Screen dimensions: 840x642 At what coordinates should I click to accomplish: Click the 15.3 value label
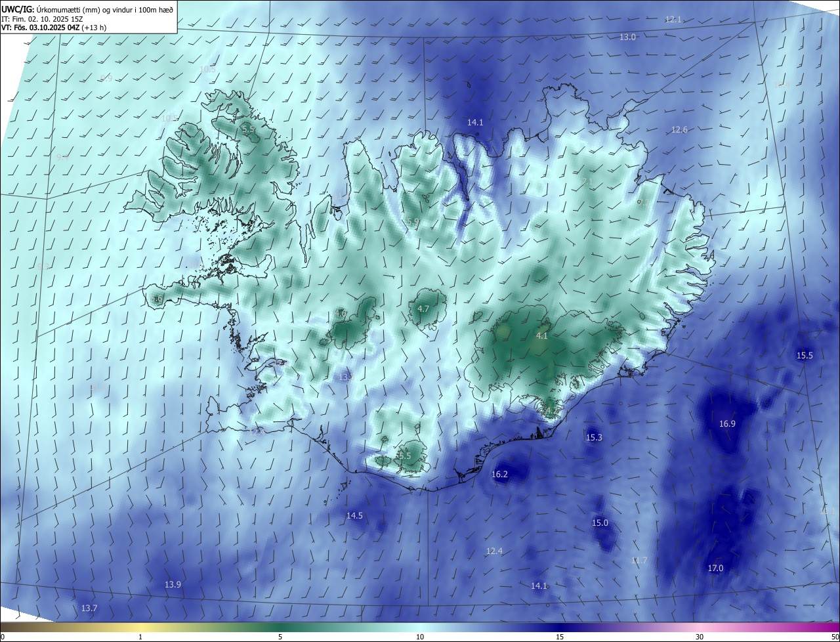594,437
